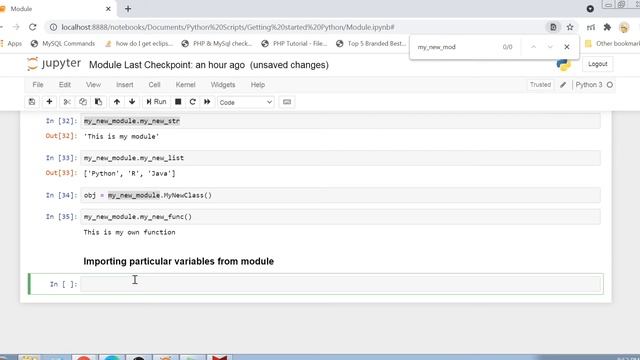Select cell obj = my_new_module.MyNewClass()

coord(340,196)
